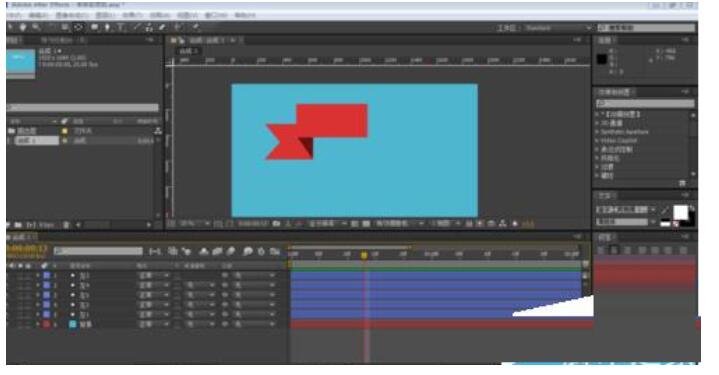This screenshot has width=719, height=375.
Task: Select the Rectangle shape tool
Action: click(94, 28)
